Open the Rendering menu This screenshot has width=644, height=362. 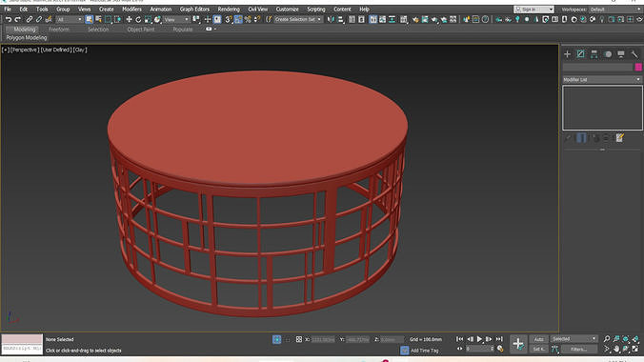pos(229,9)
